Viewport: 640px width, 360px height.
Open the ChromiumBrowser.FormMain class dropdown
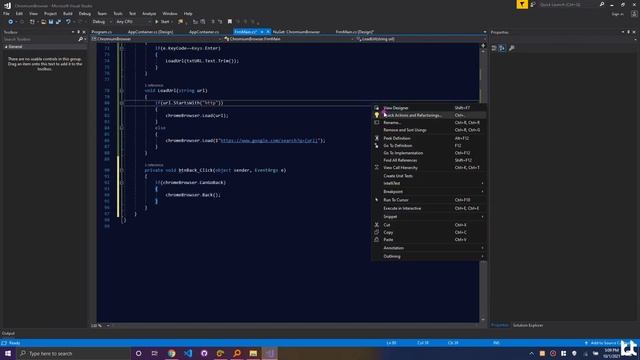(x=289, y=39)
